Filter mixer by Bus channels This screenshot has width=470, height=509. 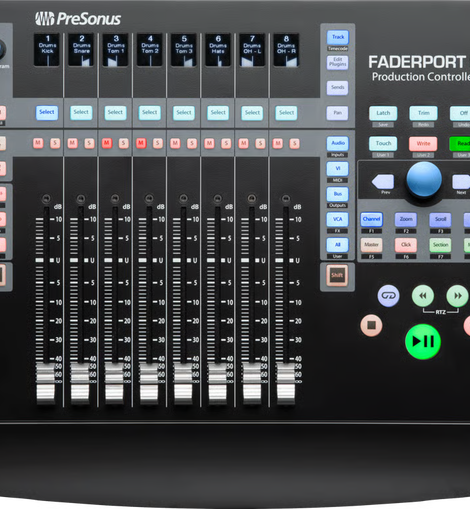click(338, 194)
